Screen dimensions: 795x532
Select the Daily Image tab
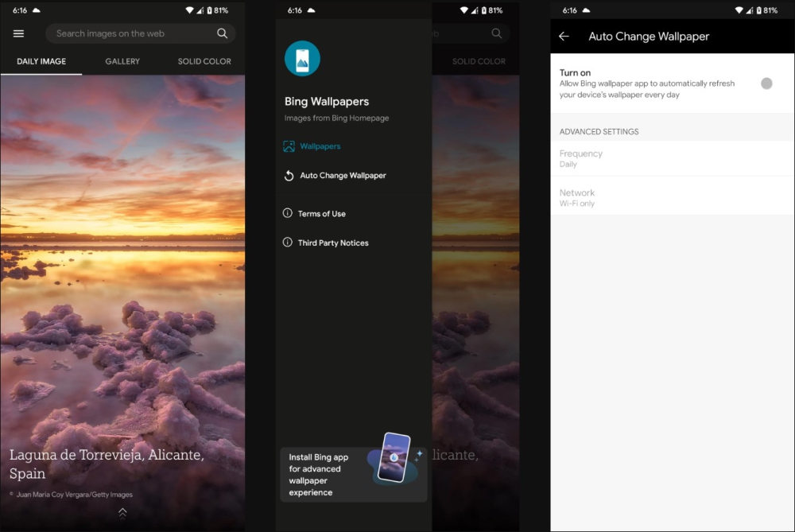click(41, 61)
